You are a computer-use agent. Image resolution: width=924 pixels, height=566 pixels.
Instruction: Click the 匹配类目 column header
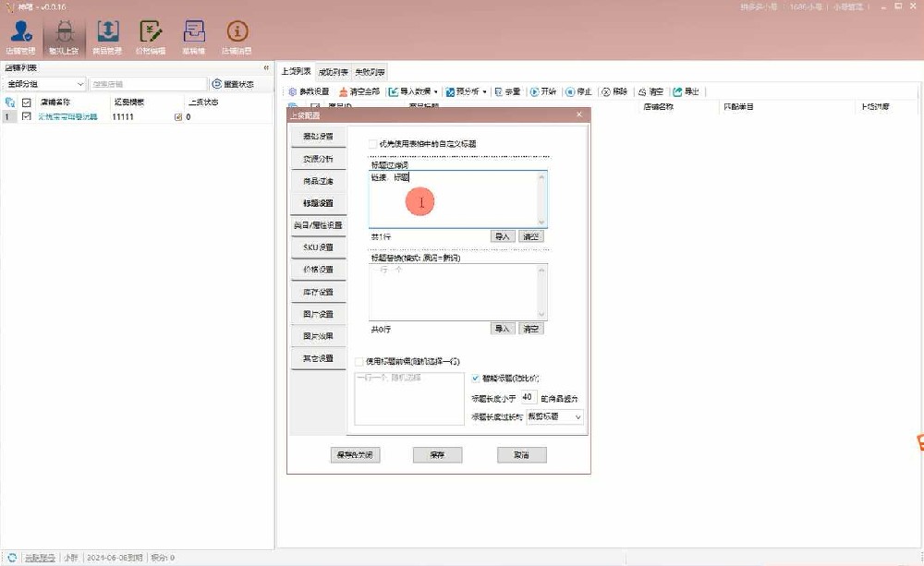(x=738, y=106)
